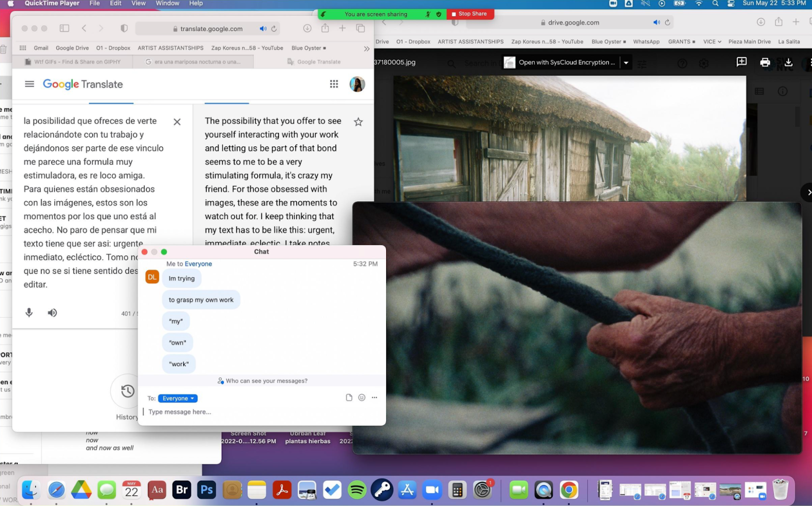Image resolution: width=812 pixels, height=506 pixels.
Task: Open the Safari privacy shield report
Action: coord(124,28)
